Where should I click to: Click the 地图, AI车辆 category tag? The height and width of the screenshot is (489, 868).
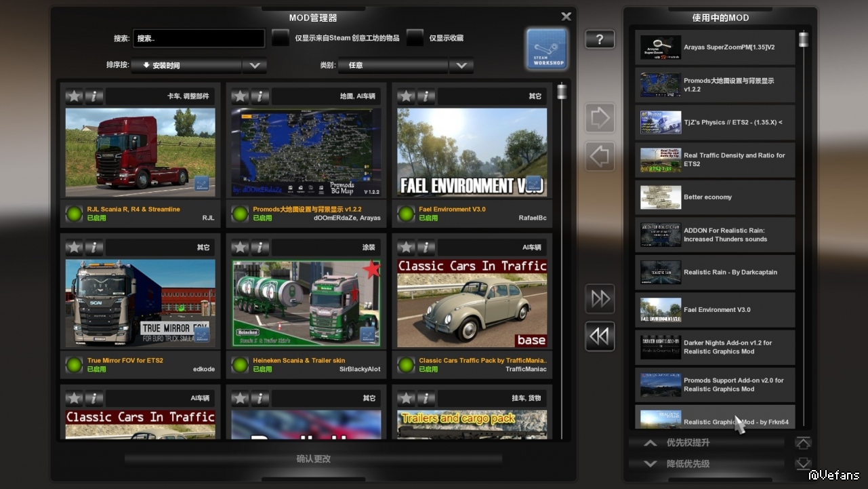tap(357, 96)
